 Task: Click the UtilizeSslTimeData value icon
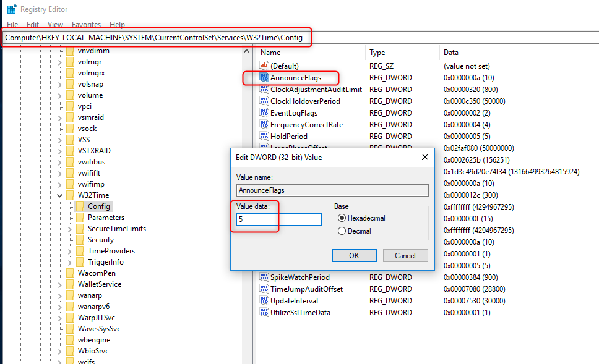[x=265, y=313]
